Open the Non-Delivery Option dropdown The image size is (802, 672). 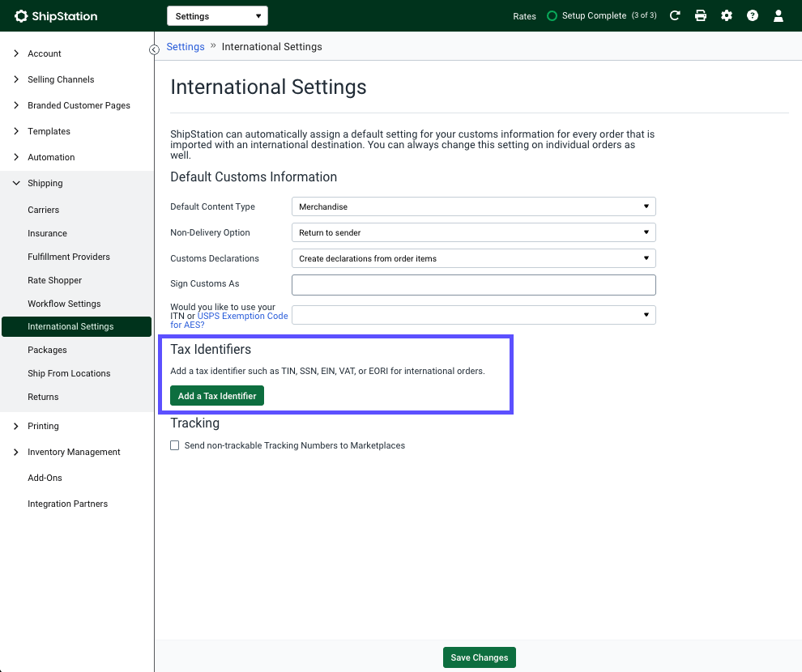click(x=474, y=233)
